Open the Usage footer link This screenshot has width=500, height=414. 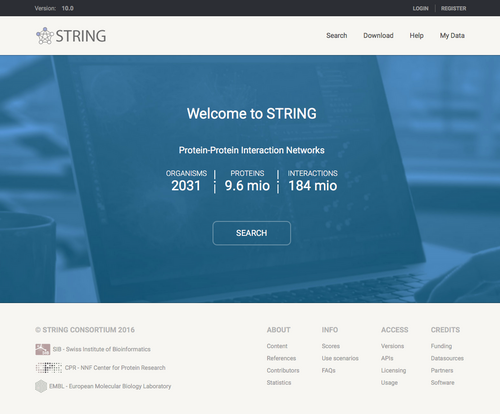(x=389, y=383)
